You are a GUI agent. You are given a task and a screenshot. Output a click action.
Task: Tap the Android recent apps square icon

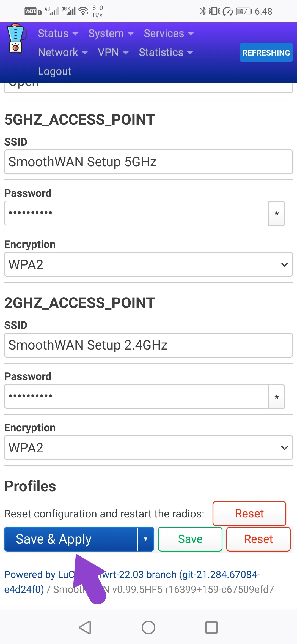211,627
